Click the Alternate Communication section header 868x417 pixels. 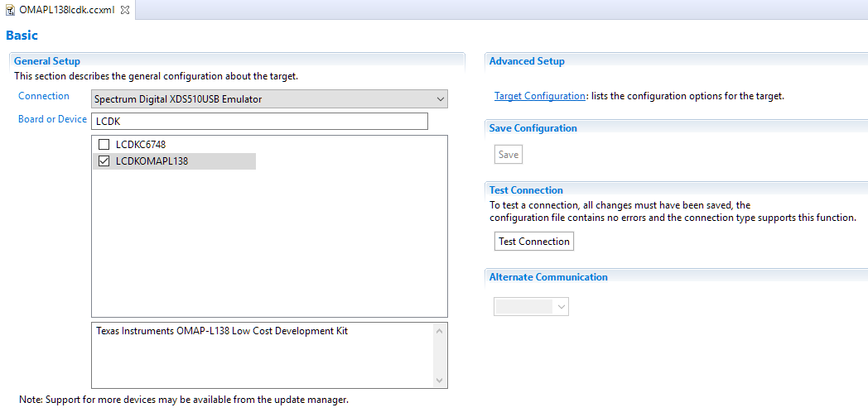[x=548, y=277]
